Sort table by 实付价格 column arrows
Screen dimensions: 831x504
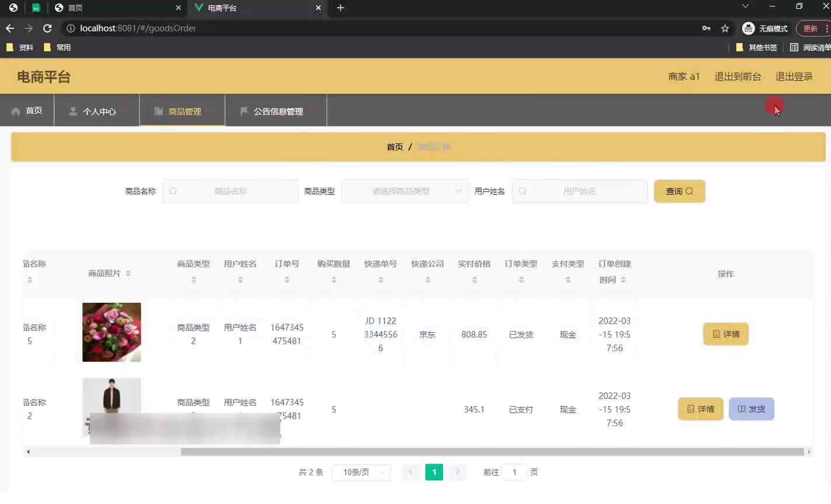coord(474,280)
